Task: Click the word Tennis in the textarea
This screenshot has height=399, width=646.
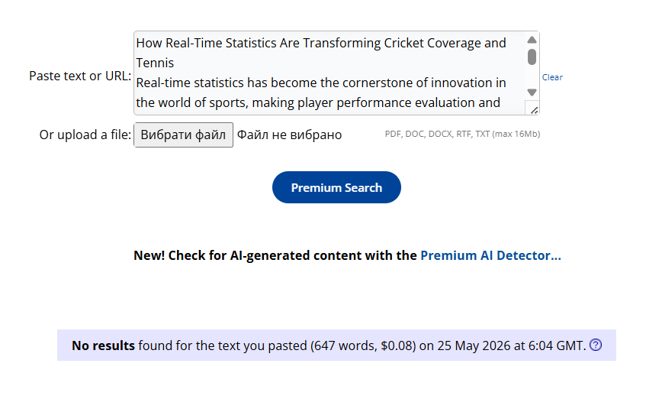Action: click(x=155, y=63)
